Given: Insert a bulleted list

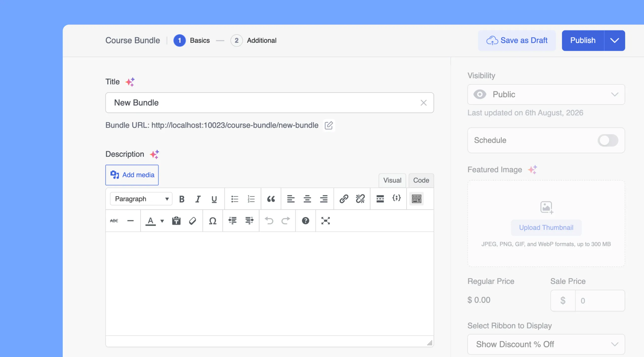Looking at the screenshot, I should [234, 199].
